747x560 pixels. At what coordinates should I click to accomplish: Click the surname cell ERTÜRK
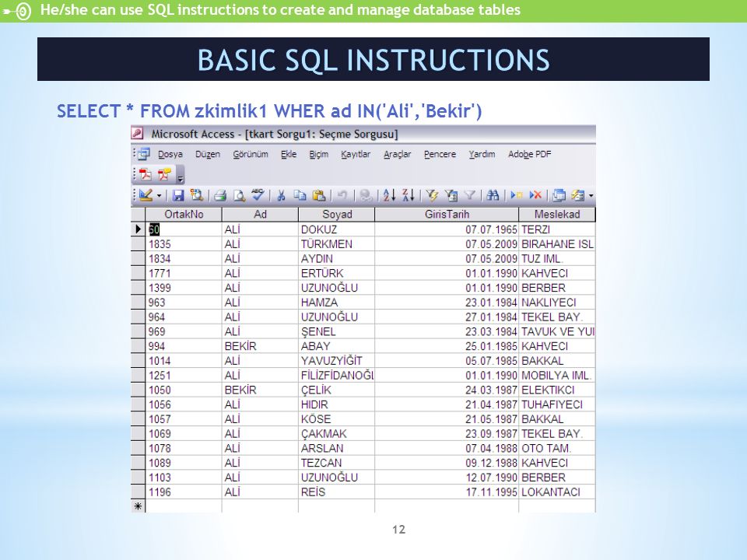(x=337, y=273)
